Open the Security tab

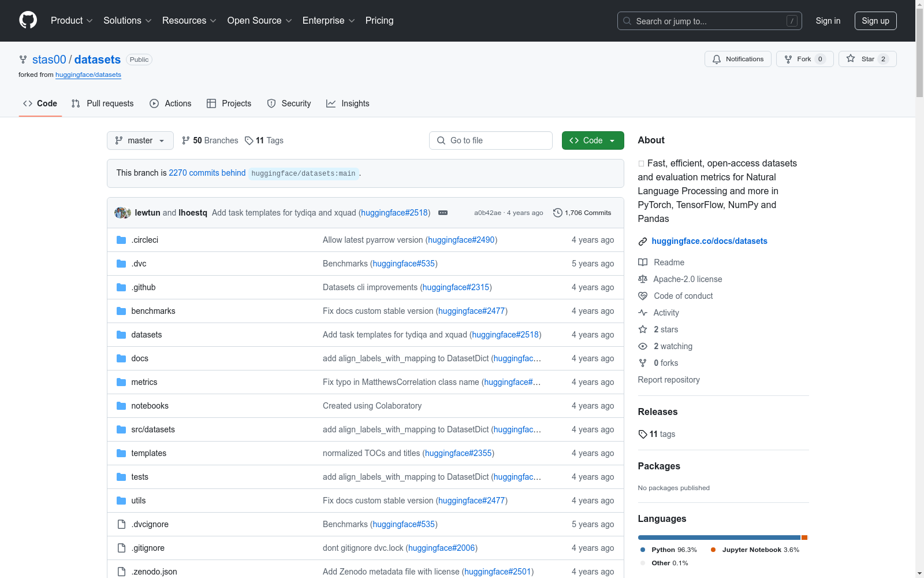coord(289,103)
